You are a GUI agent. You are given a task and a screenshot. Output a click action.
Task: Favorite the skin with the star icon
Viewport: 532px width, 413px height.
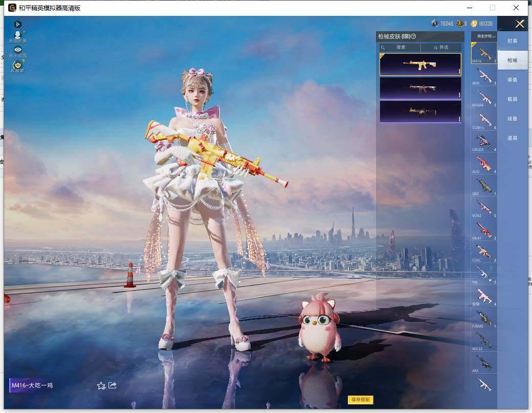[101, 385]
